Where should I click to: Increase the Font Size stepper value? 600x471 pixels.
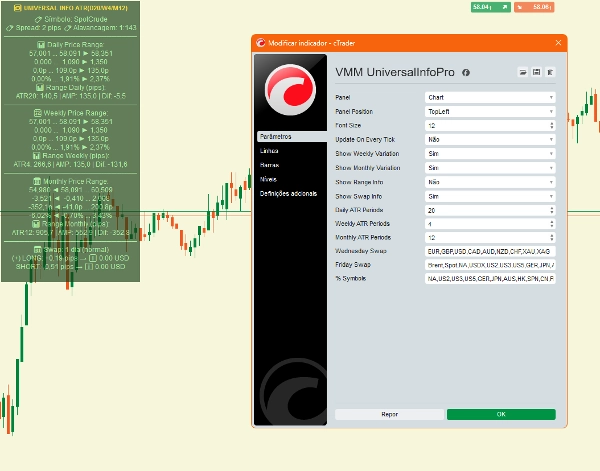pos(551,123)
